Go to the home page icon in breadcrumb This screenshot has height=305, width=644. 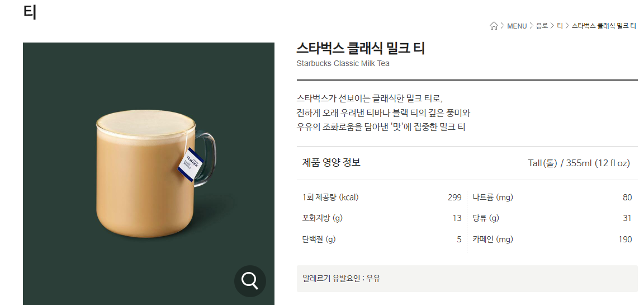coord(494,26)
